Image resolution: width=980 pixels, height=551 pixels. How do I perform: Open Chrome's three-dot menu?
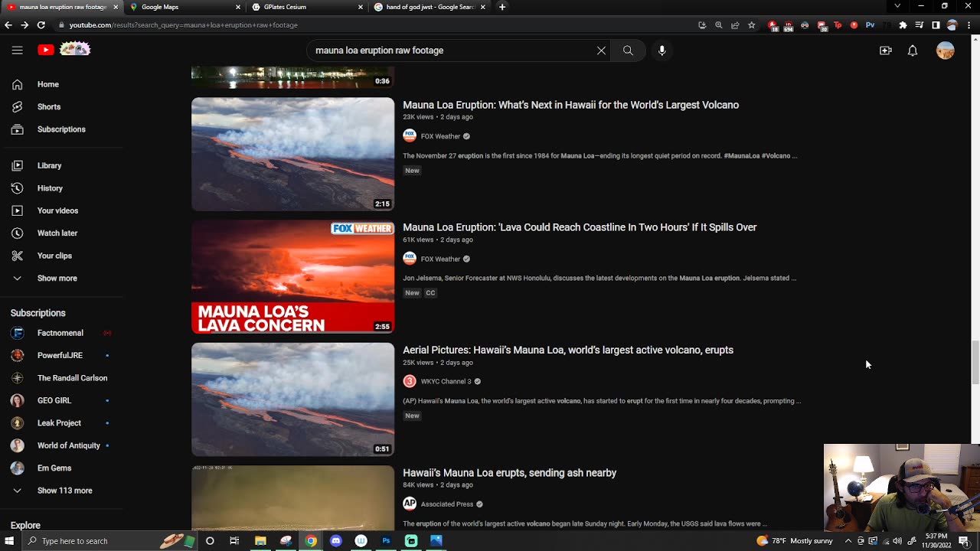click(970, 25)
